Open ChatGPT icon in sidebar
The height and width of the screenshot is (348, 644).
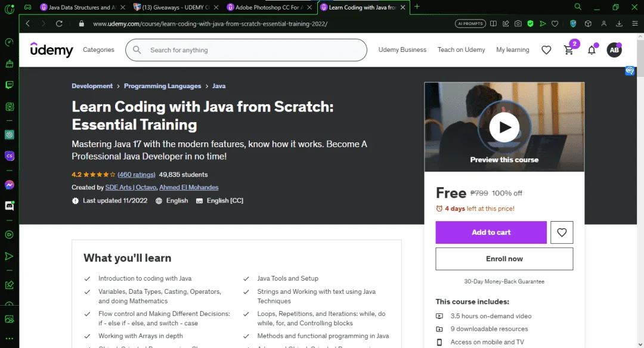tap(9, 135)
